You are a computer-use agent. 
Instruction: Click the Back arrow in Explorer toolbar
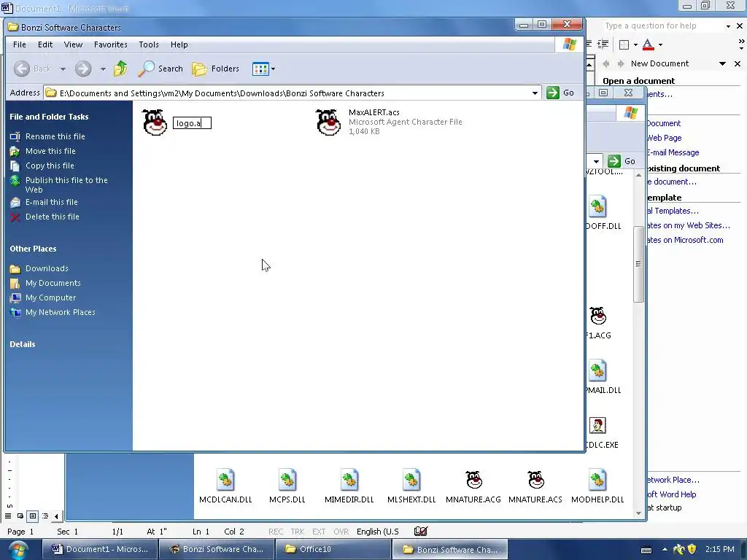[x=22, y=69]
